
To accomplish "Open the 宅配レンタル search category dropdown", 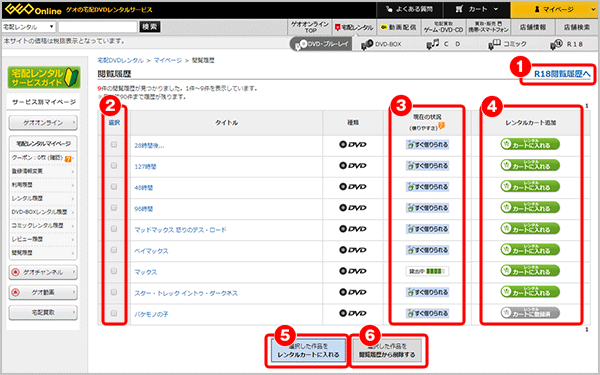I will click(x=29, y=27).
